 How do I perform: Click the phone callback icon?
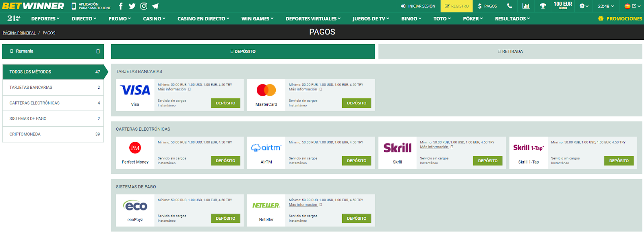pos(510,6)
